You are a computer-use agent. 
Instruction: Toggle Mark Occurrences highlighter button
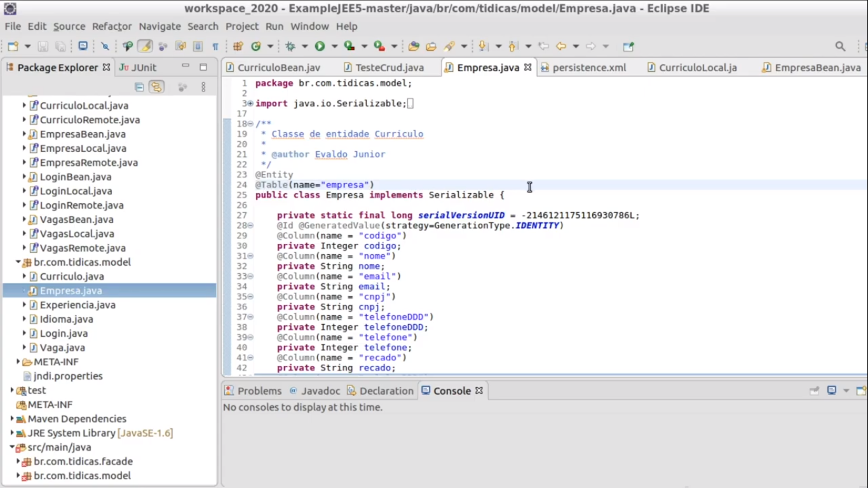(x=146, y=46)
